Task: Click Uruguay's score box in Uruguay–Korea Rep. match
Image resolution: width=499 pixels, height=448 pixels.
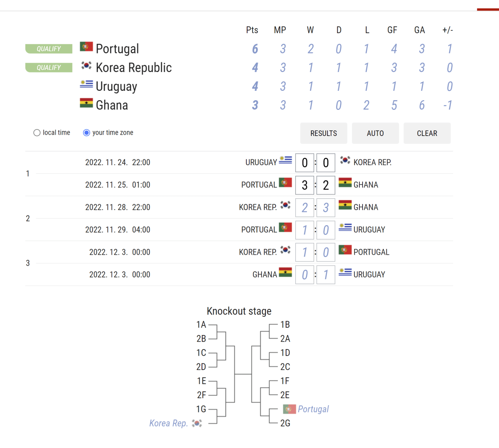Action: [305, 163]
